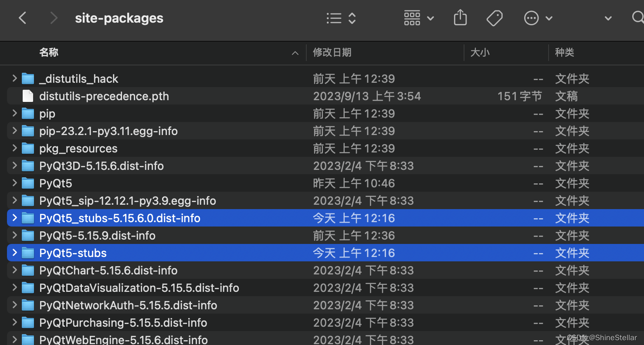Select the distutils-precedence.pth file name

pos(104,96)
